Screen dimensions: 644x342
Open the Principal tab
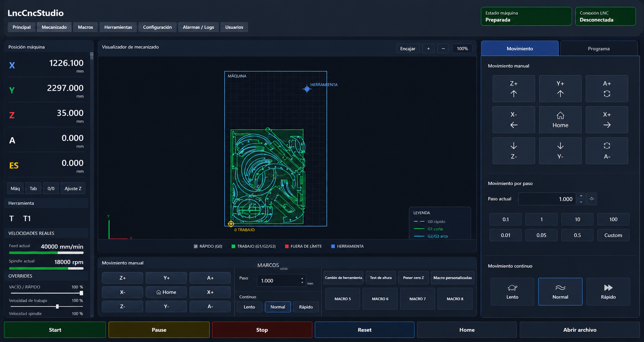21,27
